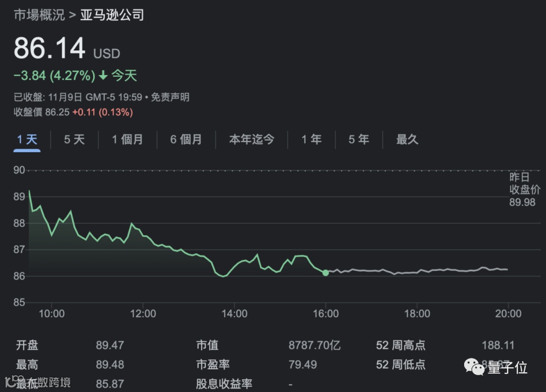Click the 最高 value 89.48
This screenshot has height=392, width=546.
click(x=110, y=365)
